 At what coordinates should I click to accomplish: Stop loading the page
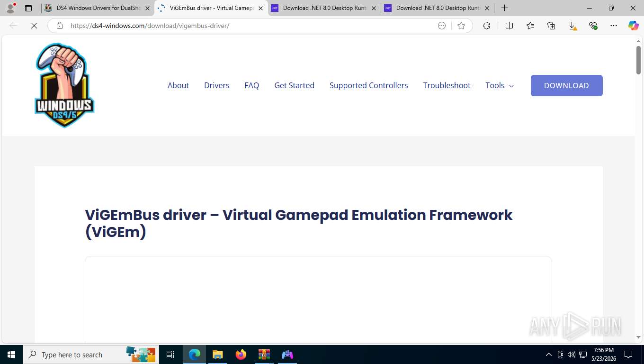coord(34,26)
